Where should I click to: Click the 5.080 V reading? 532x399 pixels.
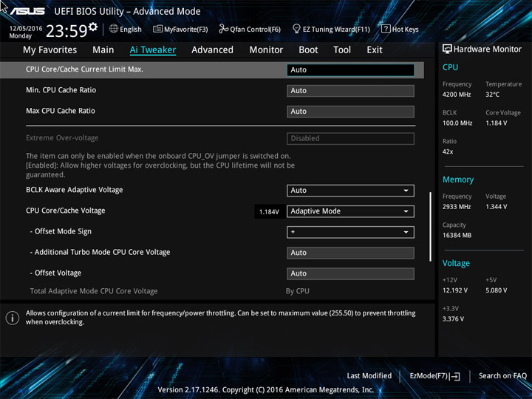tap(496, 290)
